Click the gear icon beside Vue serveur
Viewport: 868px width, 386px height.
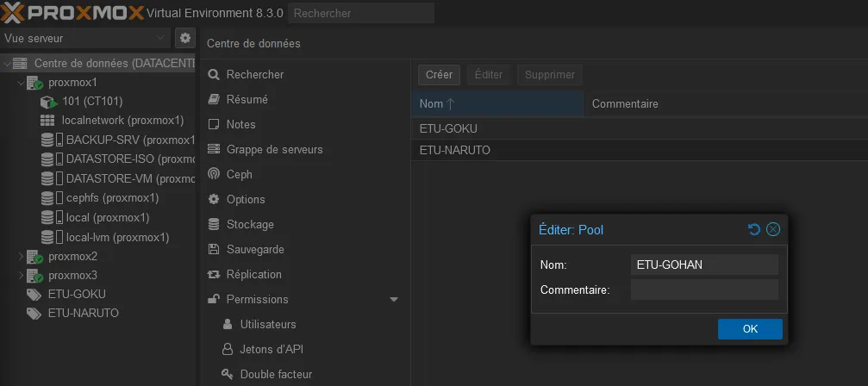pyautogui.click(x=184, y=38)
